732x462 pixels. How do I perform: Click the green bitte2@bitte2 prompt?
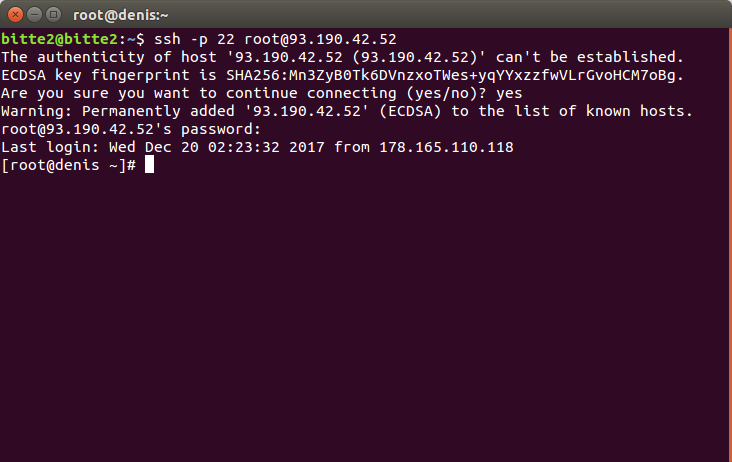point(59,39)
